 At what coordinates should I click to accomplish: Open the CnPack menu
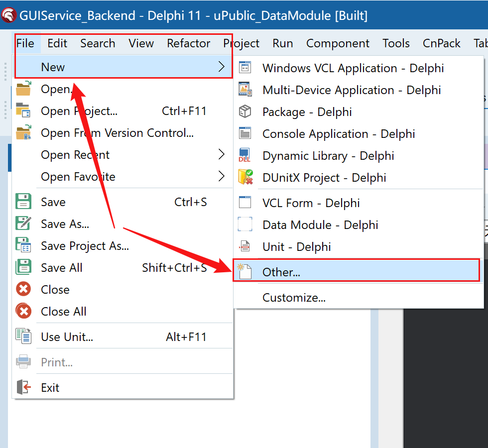[441, 43]
